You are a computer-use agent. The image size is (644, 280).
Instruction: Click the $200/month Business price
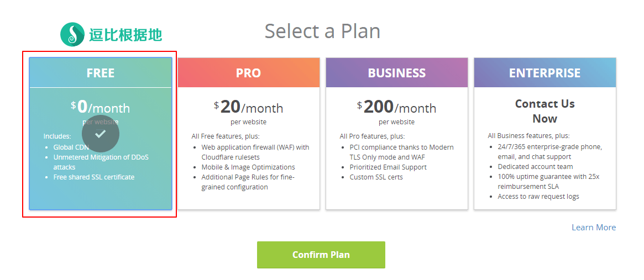(396, 107)
